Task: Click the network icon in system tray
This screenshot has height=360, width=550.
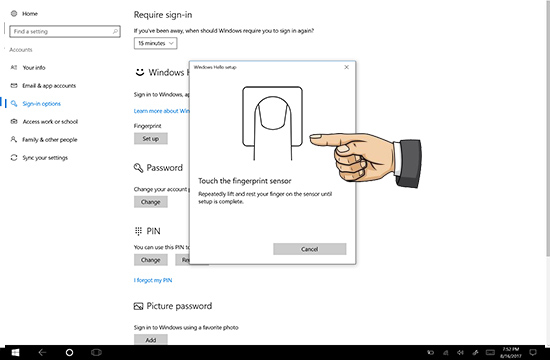Action: (x=445, y=353)
